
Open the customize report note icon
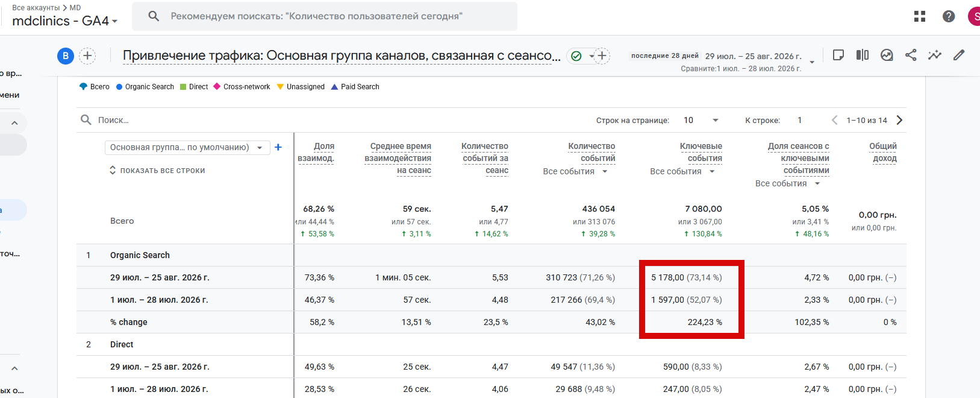838,55
